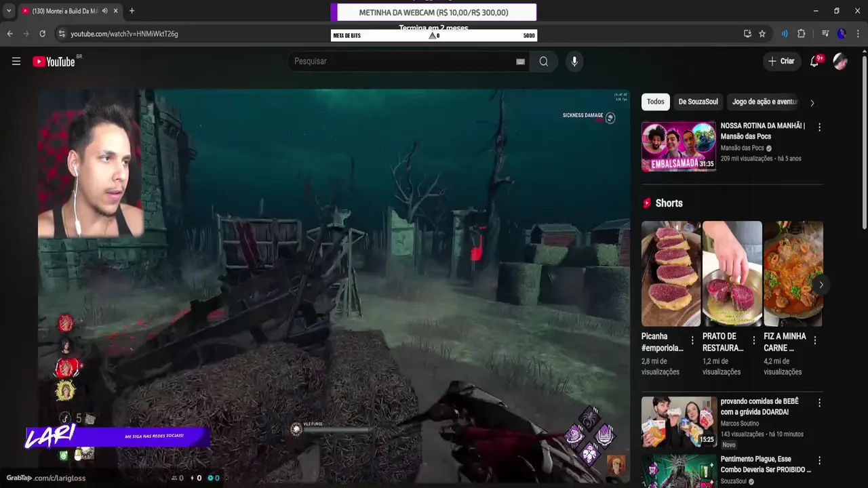Open the Pentimento Plague video thumbnail
The height and width of the screenshot is (488, 868).
[x=679, y=471]
